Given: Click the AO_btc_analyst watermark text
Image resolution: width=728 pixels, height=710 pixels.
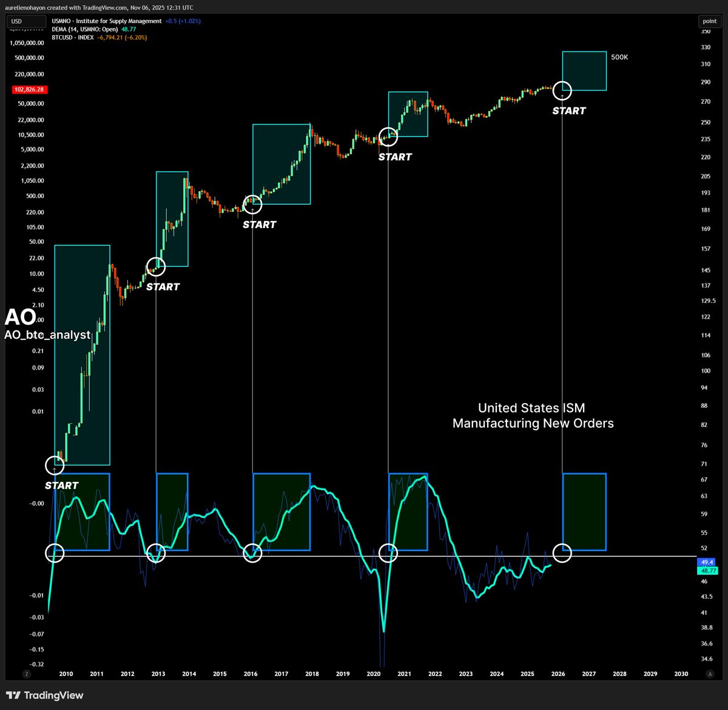Looking at the screenshot, I should (x=47, y=334).
